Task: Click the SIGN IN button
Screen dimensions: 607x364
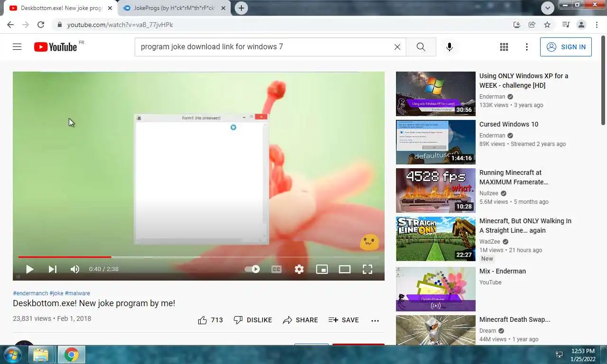Action: (566, 47)
